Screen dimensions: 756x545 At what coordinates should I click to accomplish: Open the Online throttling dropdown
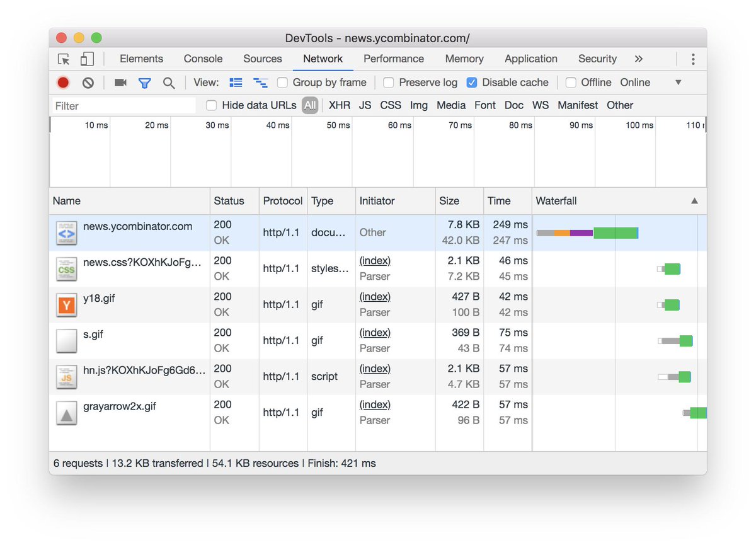651,83
